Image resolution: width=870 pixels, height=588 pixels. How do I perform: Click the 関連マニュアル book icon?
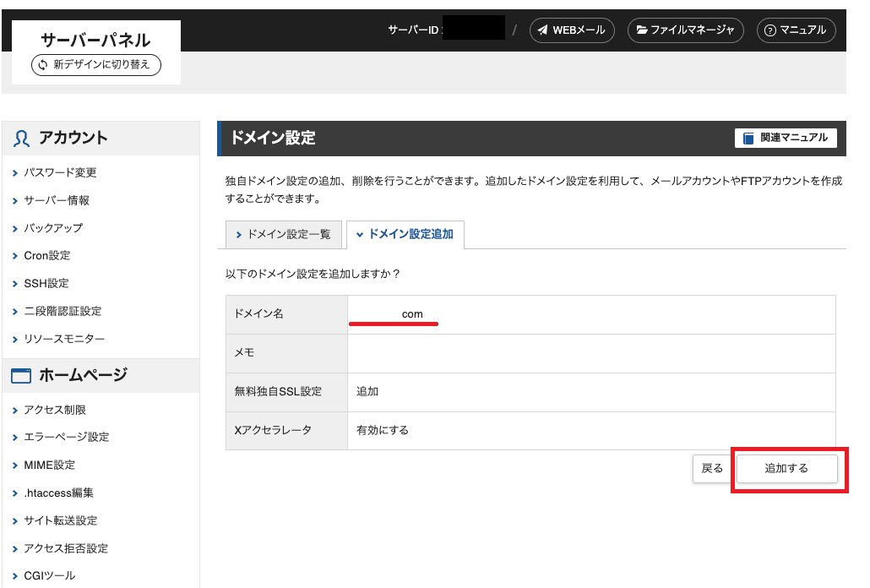(x=748, y=138)
